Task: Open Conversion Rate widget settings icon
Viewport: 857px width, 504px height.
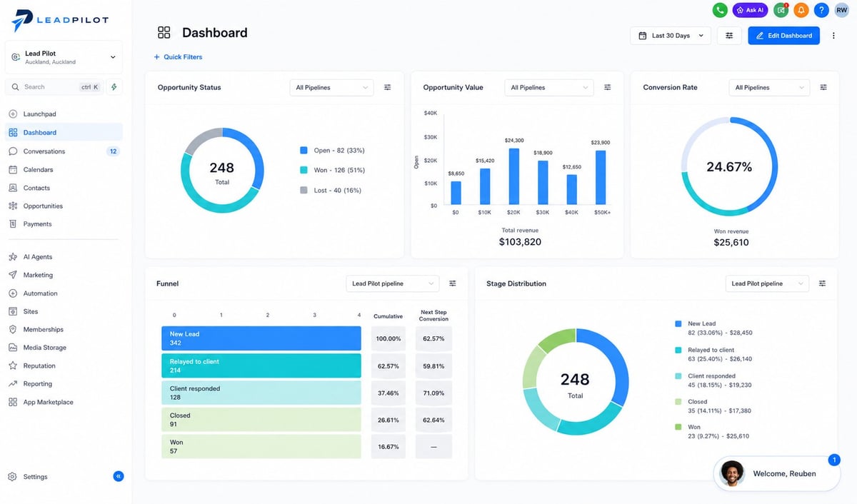Action: 823,87
